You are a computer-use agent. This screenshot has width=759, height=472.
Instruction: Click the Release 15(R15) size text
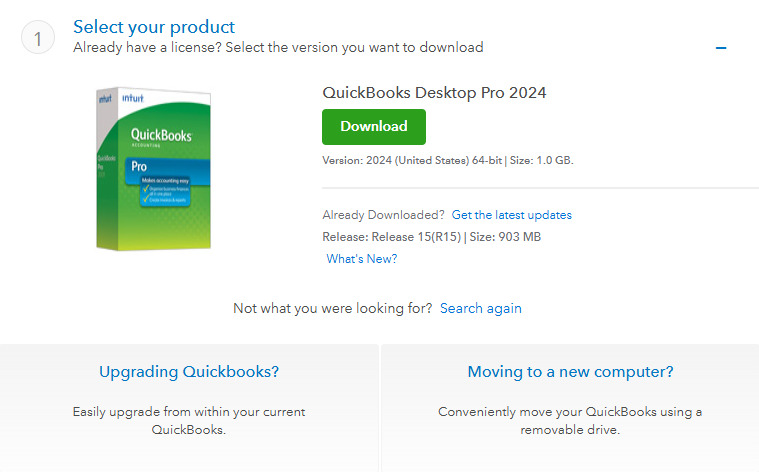(432, 237)
